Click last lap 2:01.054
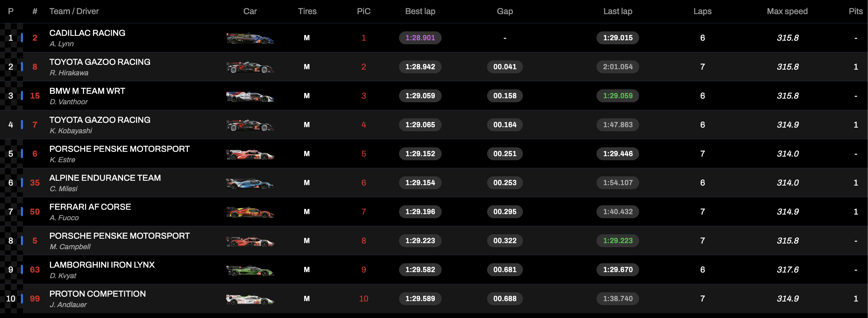The image size is (868, 318). (618, 67)
